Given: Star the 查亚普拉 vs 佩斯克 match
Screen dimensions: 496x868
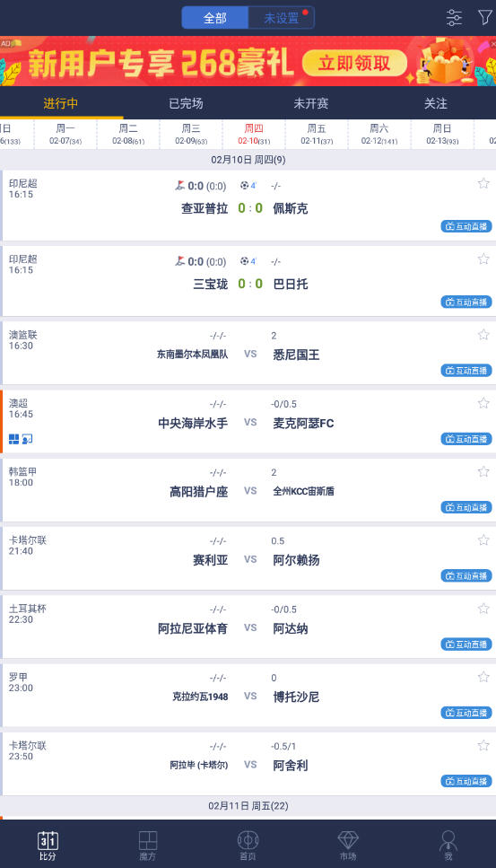Looking at the screenshot, I should click(483, 183).
